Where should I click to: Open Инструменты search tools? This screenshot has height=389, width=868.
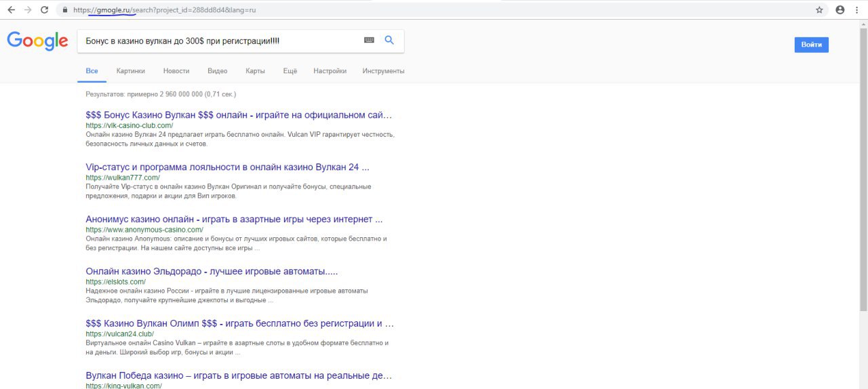click(x=383, y=70)
